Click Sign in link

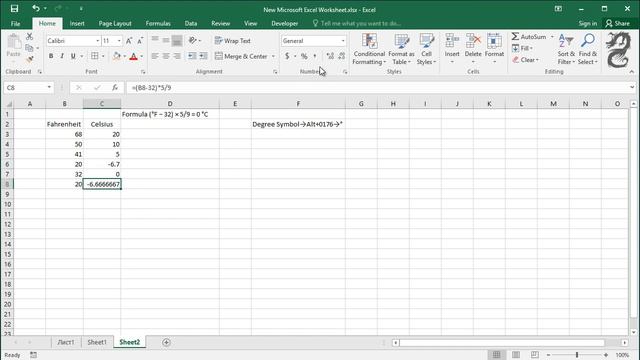(x=587, y=23)
